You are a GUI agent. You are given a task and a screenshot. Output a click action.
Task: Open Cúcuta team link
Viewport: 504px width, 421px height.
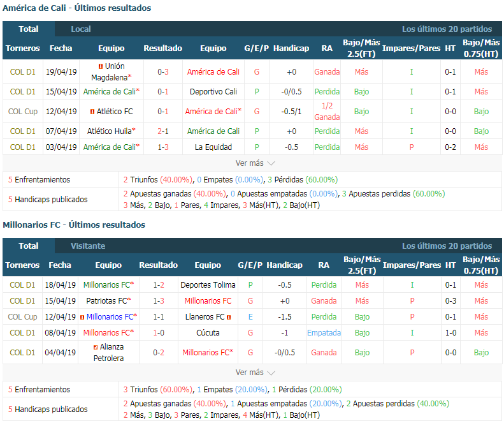[208, 333]
